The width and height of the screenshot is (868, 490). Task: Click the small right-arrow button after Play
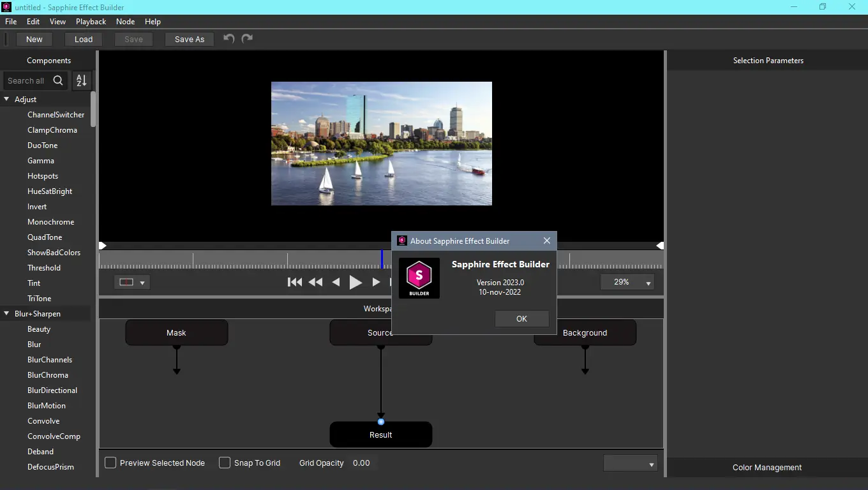(376, 282)
